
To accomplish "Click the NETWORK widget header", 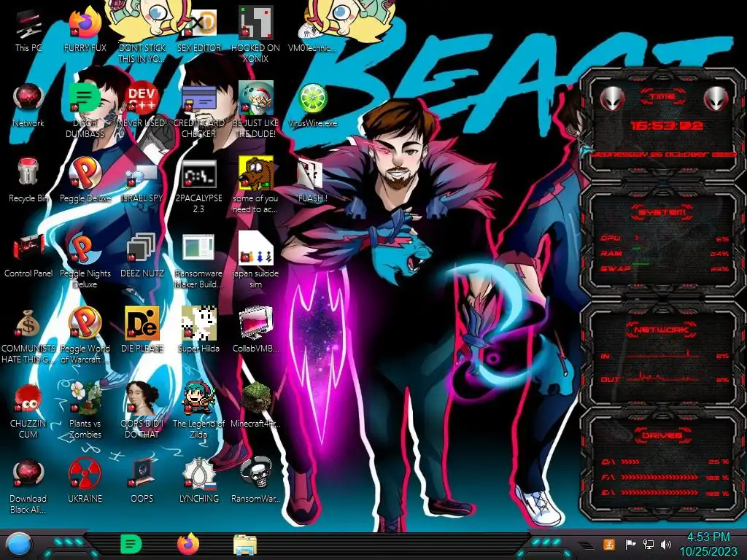I will [662, 329].
